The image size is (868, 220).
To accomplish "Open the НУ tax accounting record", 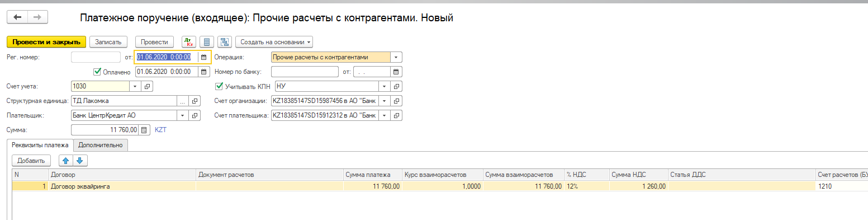I will [x=397, y=86].
